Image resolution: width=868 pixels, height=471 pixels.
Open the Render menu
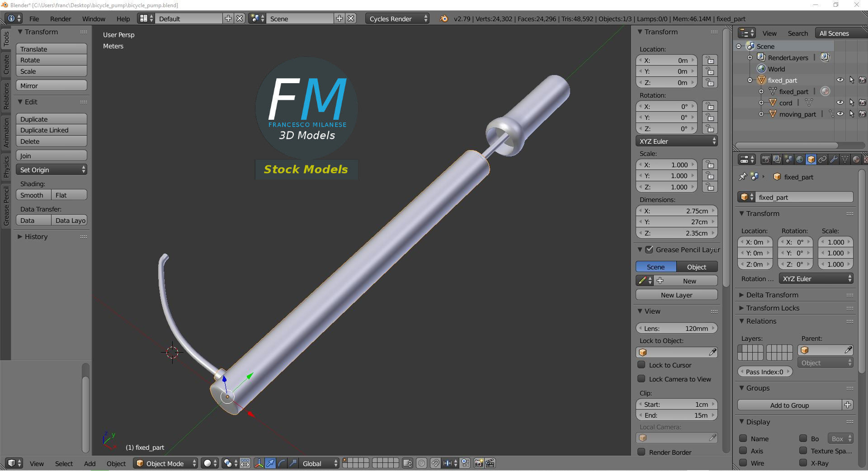tap(61, 19)
